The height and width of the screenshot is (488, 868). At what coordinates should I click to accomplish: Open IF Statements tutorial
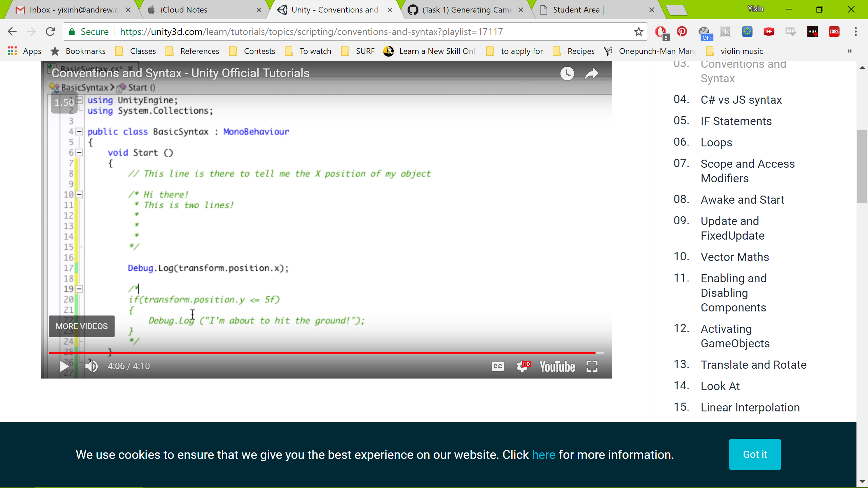coord(736,121)
